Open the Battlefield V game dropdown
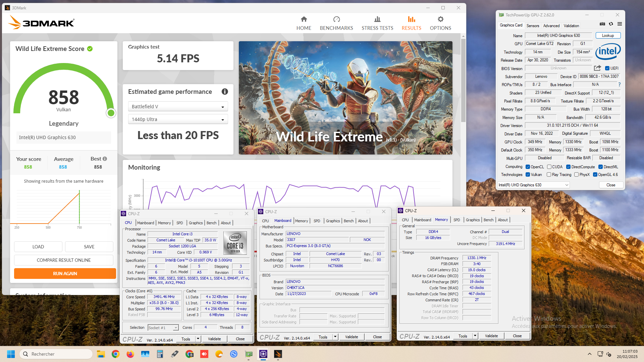Image resolution: width=644 pixels, height=362 pixels. (178, 107)
